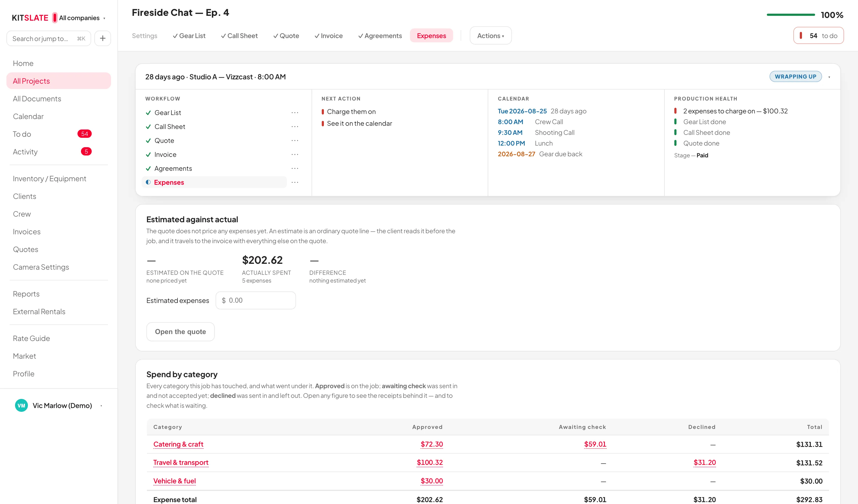
Task: Open the Quote row options menu
Action: [295, 141]
